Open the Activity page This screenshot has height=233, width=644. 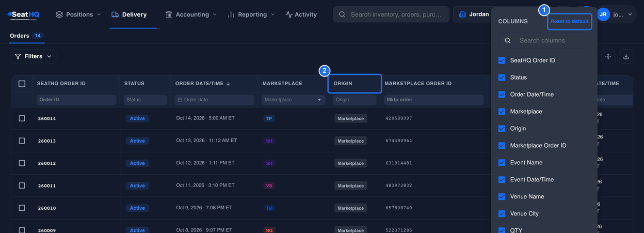(x=301, y=14)
